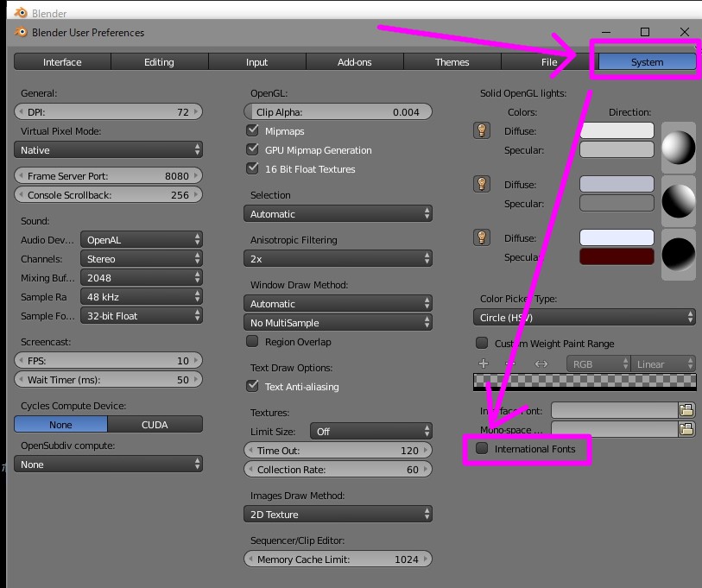The image size is (702, 588).
Task: Toggle Text Anti-aliasing checkbox
Action: tap(252, 386)
